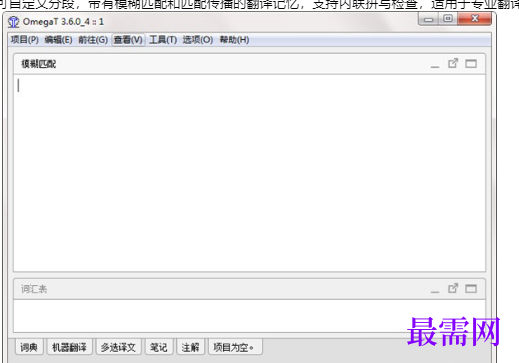Open the 前往(G) menu
This screenshot has height=363, width=519.
point(93,40)
